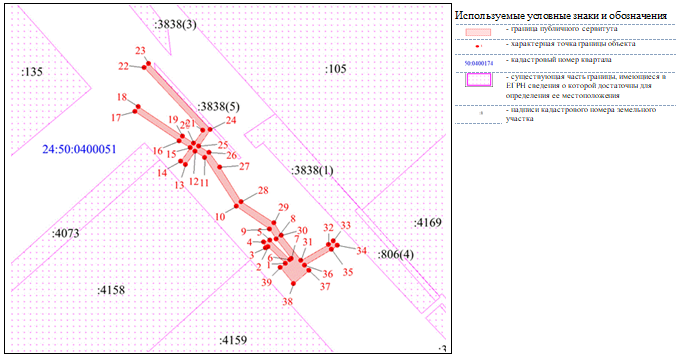The image size is (676, 362).
Task: Click point number label '38'
Action: [x=287, y=302]
